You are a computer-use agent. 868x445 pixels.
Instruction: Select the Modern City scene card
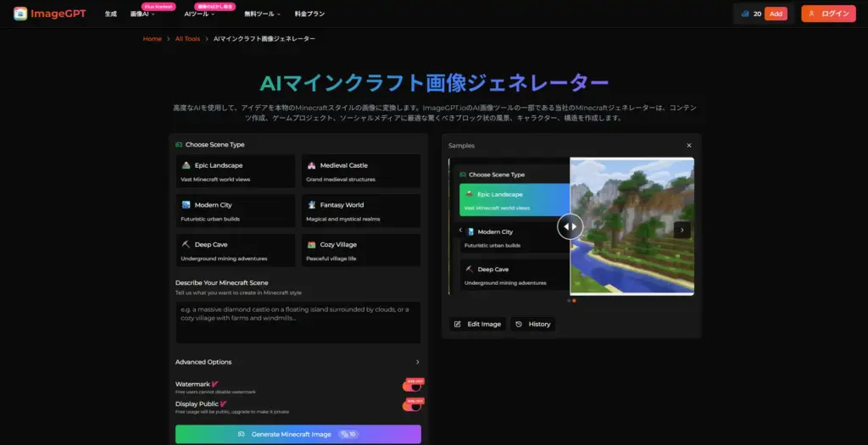click(236, 210)
